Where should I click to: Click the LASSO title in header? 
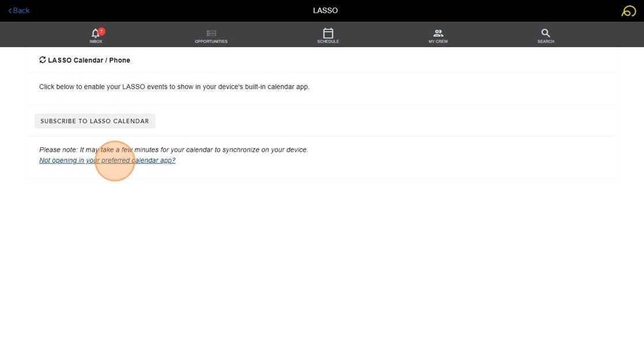click(325, 11)
